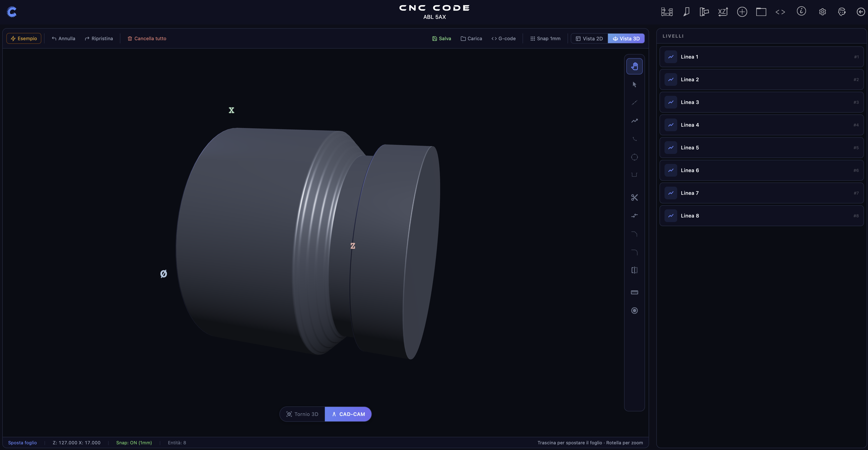Open the lathe machine icon in header
868x450 pixels.
(667, 12)
